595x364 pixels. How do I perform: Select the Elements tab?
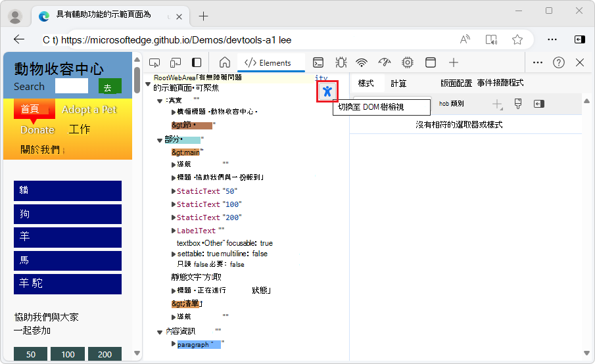point(271,62)
